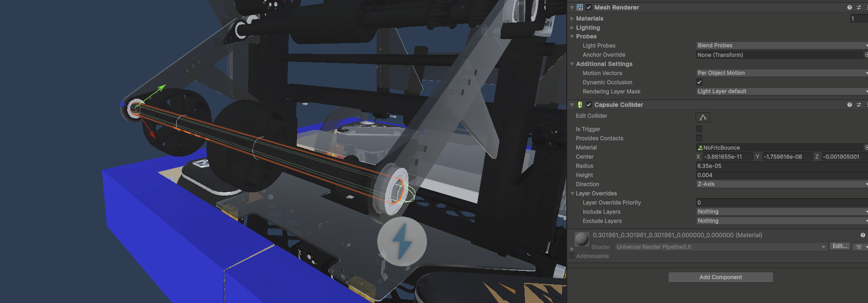Open Capsule Collider help reference icon
The height and width of the screenshot is (303, 868).
[849, 105]
